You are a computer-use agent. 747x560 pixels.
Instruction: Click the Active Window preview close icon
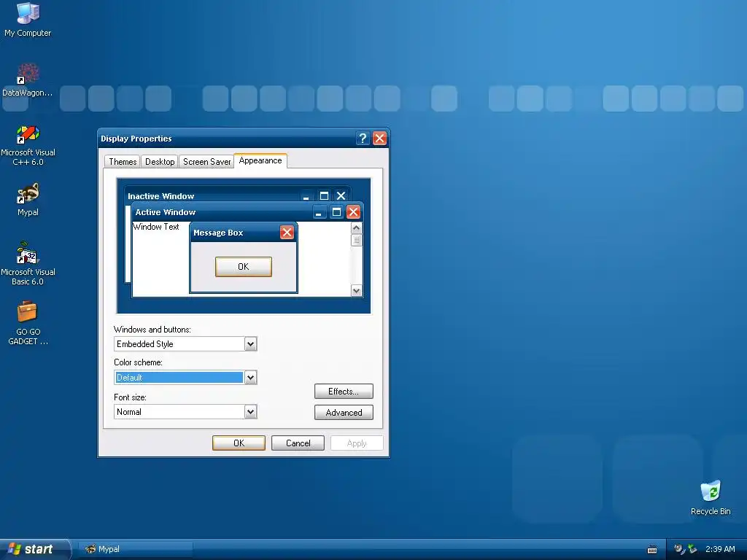[353, 212]
